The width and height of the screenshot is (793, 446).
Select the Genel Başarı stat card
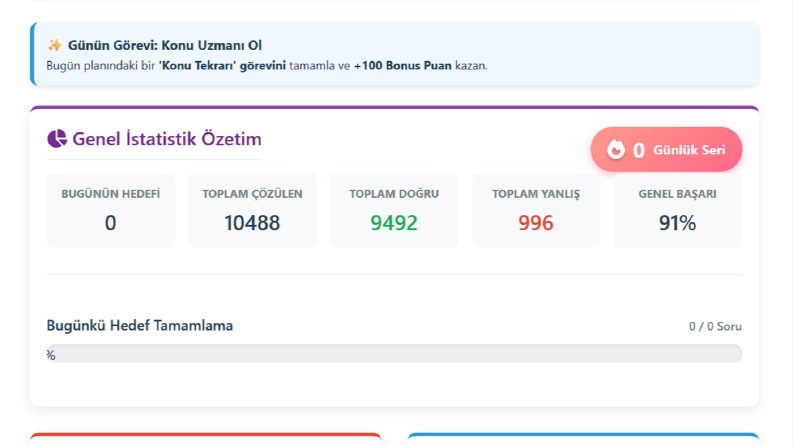pos(678,210)
